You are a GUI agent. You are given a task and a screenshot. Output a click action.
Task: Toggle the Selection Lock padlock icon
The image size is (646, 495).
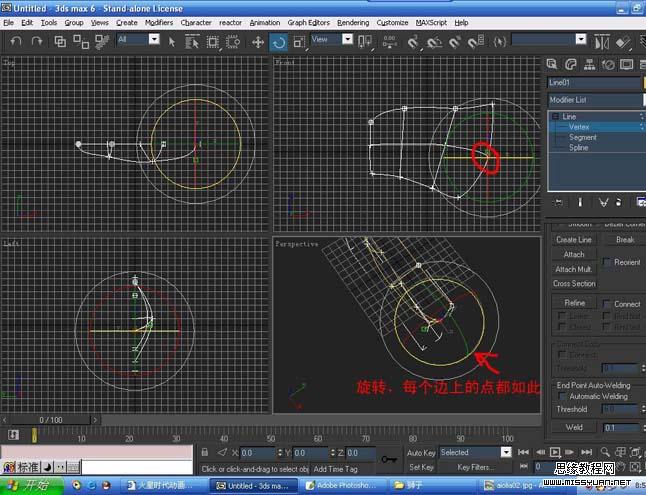(x=205, y=453)
